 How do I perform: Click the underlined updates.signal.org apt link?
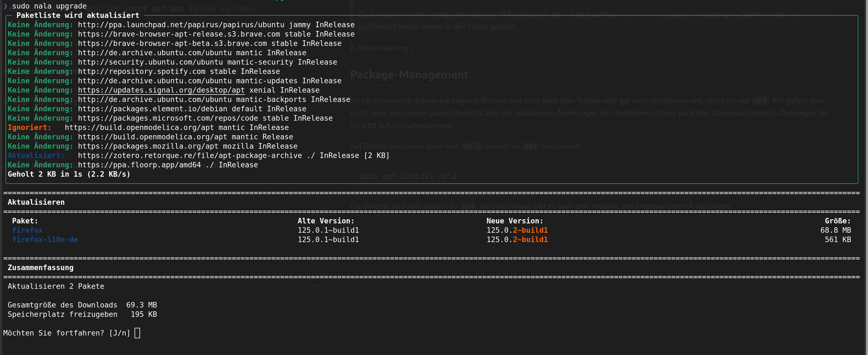[161, 90]
